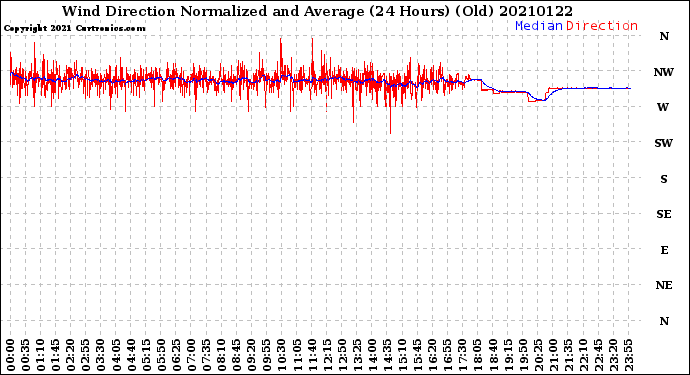Click the 22:45 time label

point(598,355)
